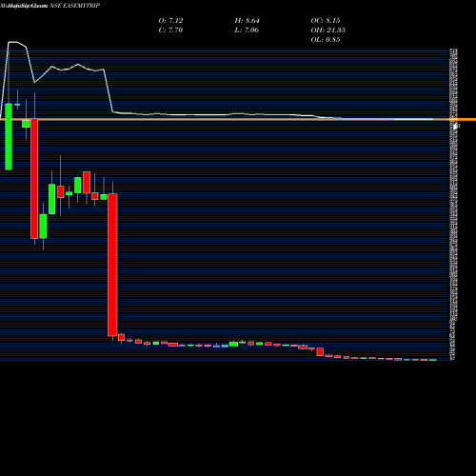Image resolution: width=476 pixels, height=476 pixels.
Task: Click the open value 'O: 7.12'
Action: (170, 20)
